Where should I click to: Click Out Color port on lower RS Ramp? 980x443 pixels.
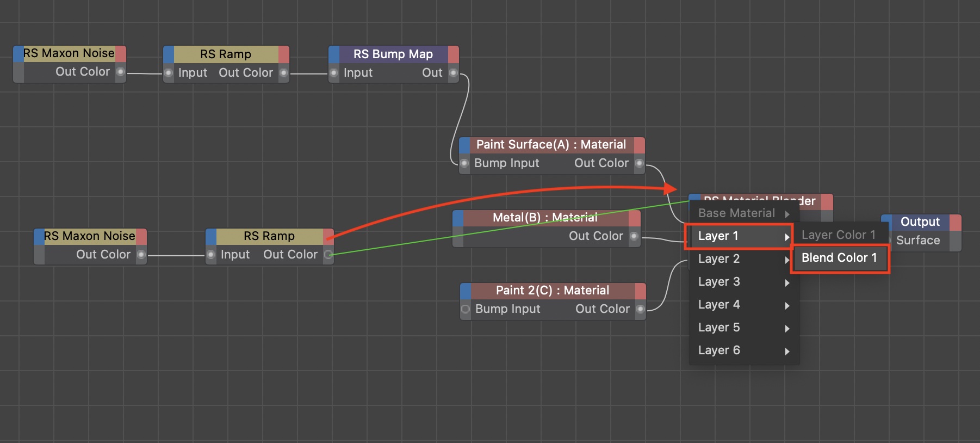pyautogui.click(x=328, y=255)
